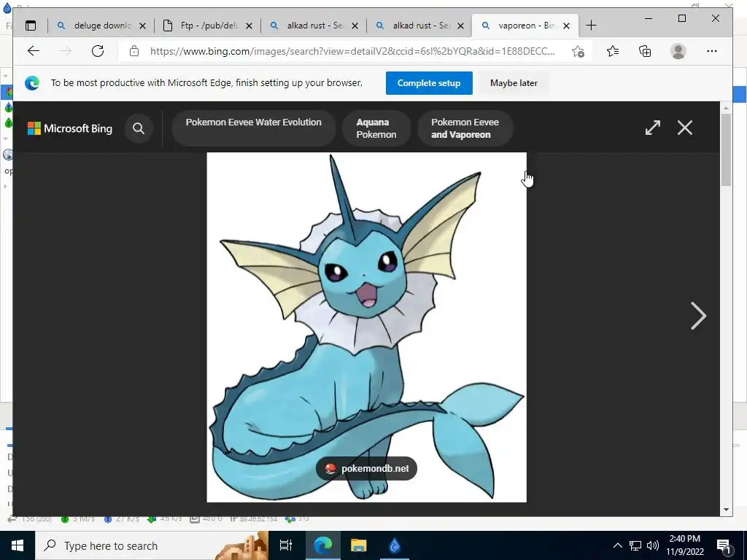Open Collections panel
The width and height of the screenshot is (747, 560).
[x=645, y=51]
